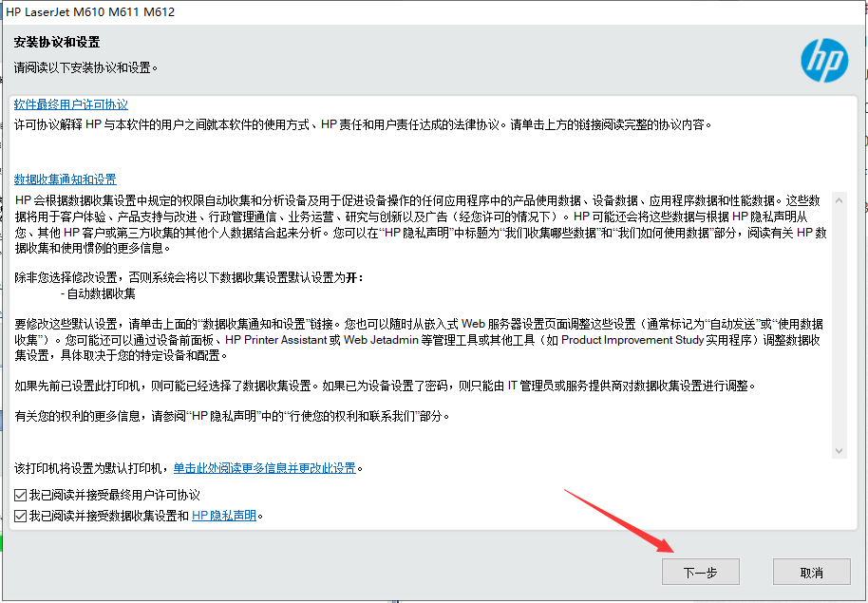868x603 pixels.
Task: Click the 取消 button
Action: (x=812, y=572)
